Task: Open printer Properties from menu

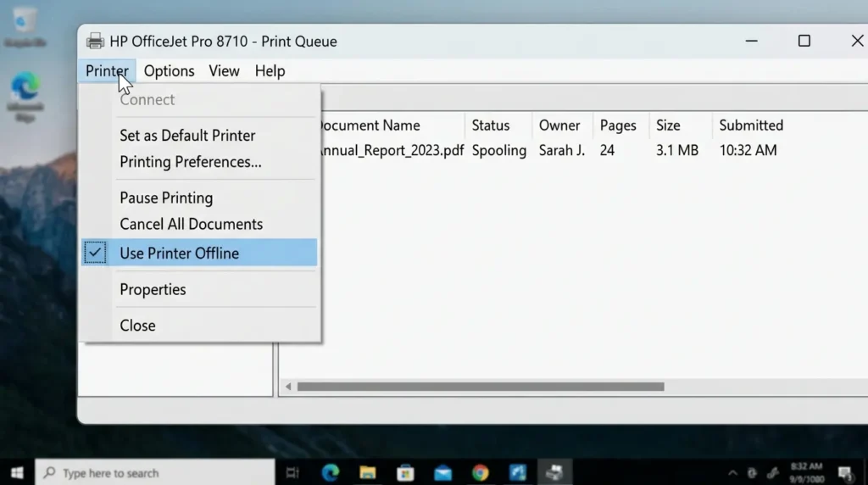Action: click(x=153, y=290)
